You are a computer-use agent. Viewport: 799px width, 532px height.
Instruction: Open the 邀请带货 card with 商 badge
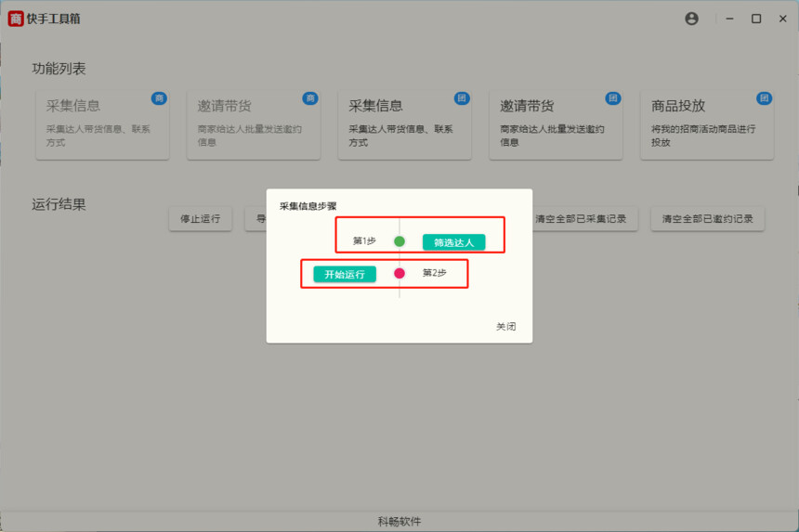click(x=254, y=125)
